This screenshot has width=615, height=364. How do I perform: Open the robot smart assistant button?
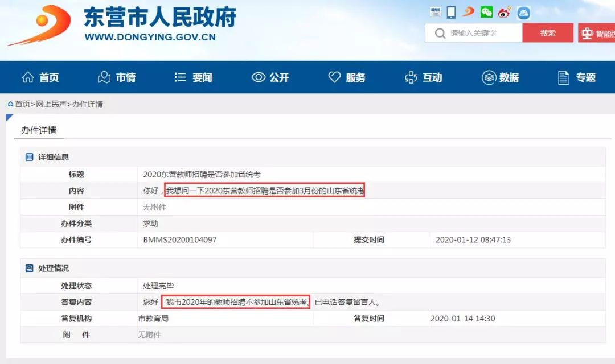point(596,34)
